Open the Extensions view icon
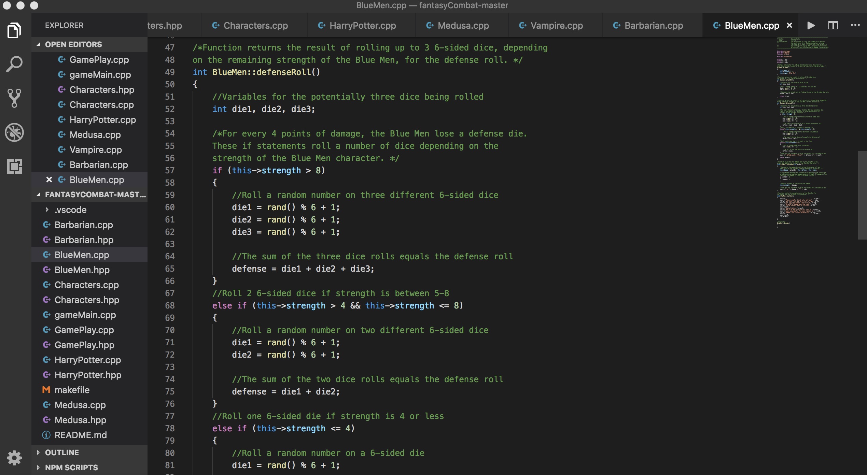Viewport: 868px width, 475px height. tap(14, 166)
